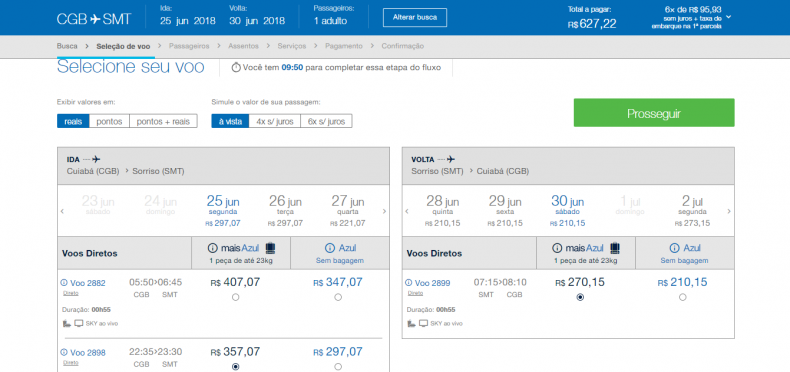Click the baggage suitcase icon in IDA maisAzul header
790x372 pixels.
coord(271,248)
